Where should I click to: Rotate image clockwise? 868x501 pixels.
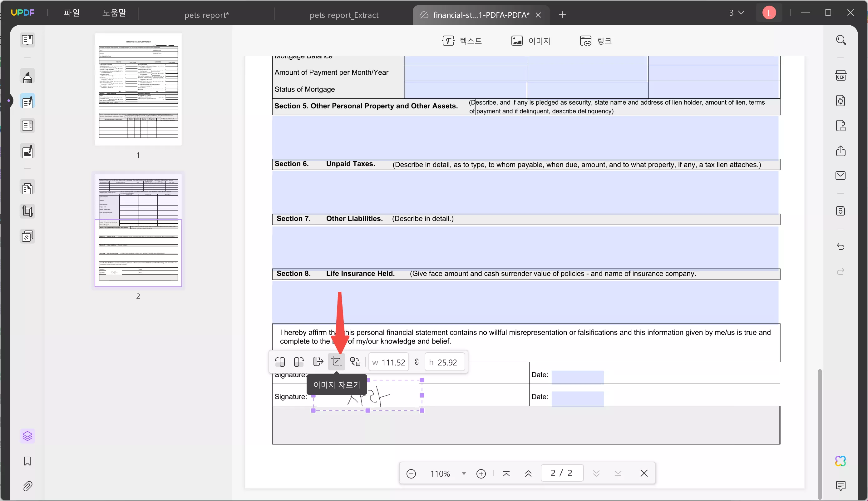pos(299,362)
